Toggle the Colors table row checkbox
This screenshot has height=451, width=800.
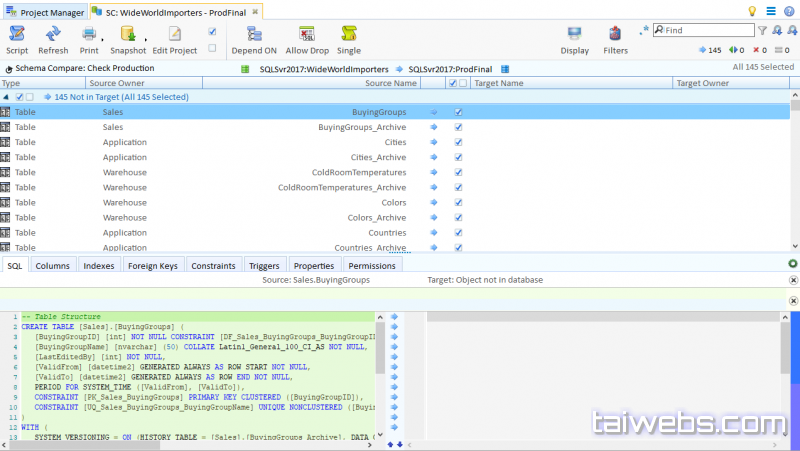click(458, 202)
